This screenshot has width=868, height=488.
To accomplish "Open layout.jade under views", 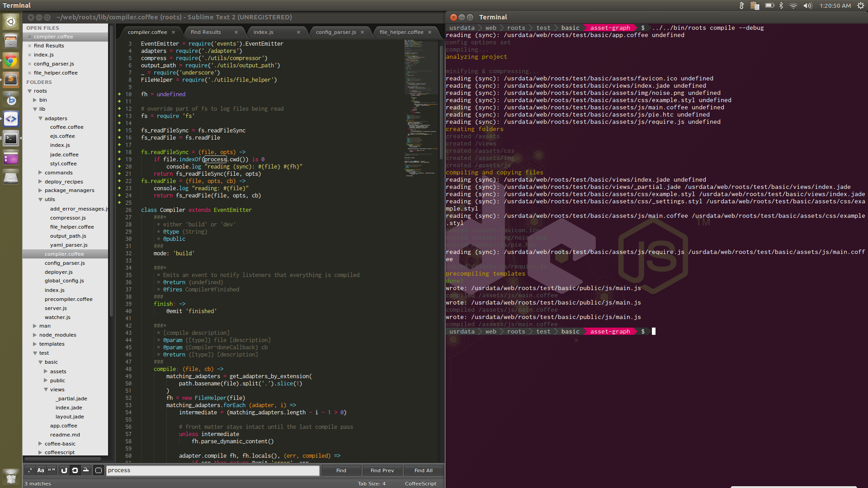I will click(70, 417).
